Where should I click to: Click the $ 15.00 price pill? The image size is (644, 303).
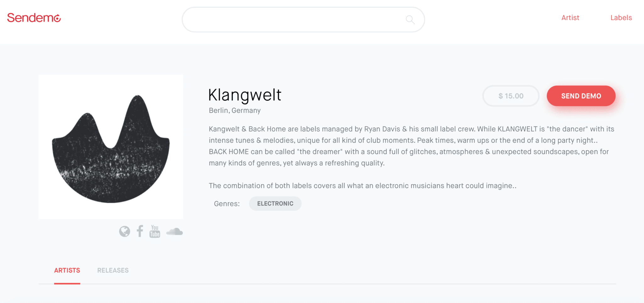coord(511,96)
